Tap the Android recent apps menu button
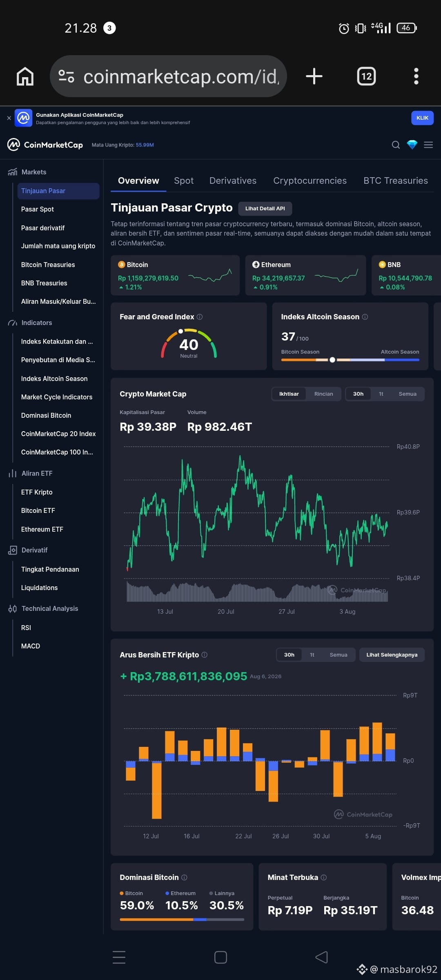Image resolution: width=441 pixels, height=980 pixels. tap(119, 957)
